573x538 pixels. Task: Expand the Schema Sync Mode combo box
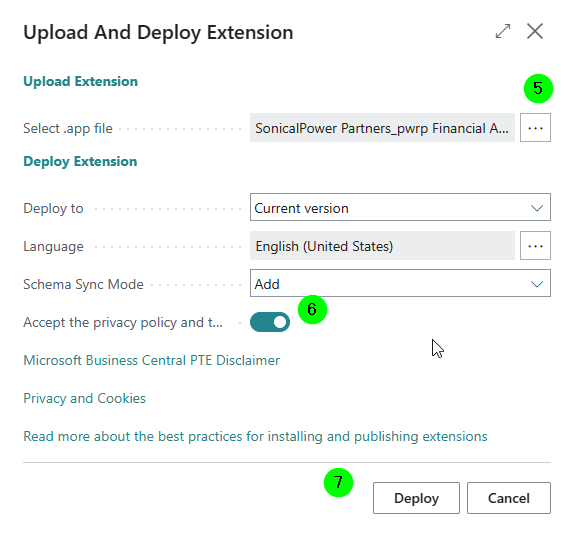point(400,283)
